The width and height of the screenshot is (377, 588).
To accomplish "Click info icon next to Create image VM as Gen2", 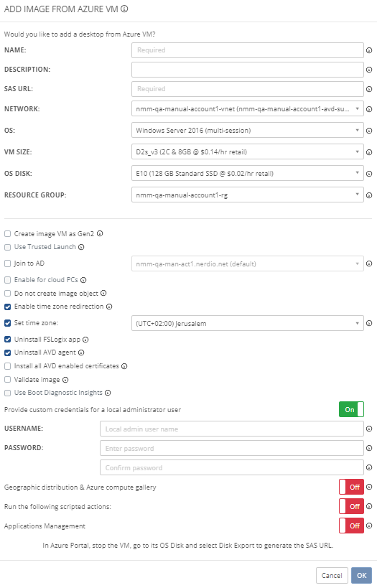I will point(100,233).
